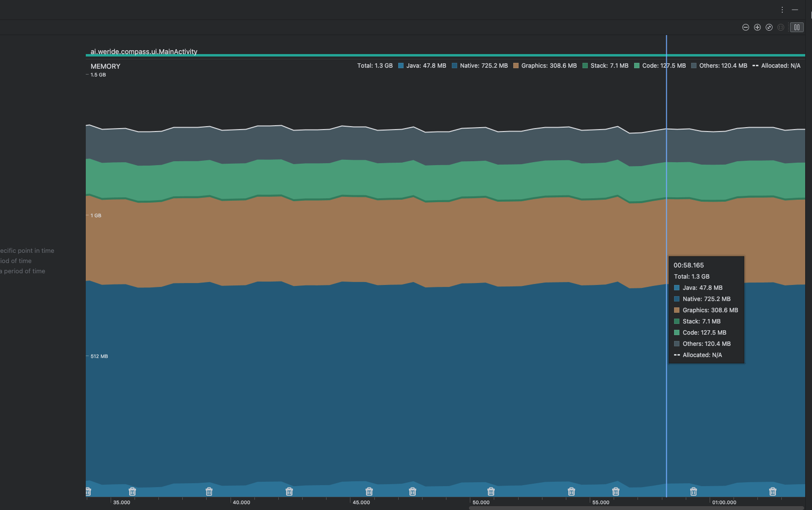Image resolution: width=812 pixels, height=510 pixels.
Task: Click garbage collection marker just after 55.000
Action: pos(616,491)
